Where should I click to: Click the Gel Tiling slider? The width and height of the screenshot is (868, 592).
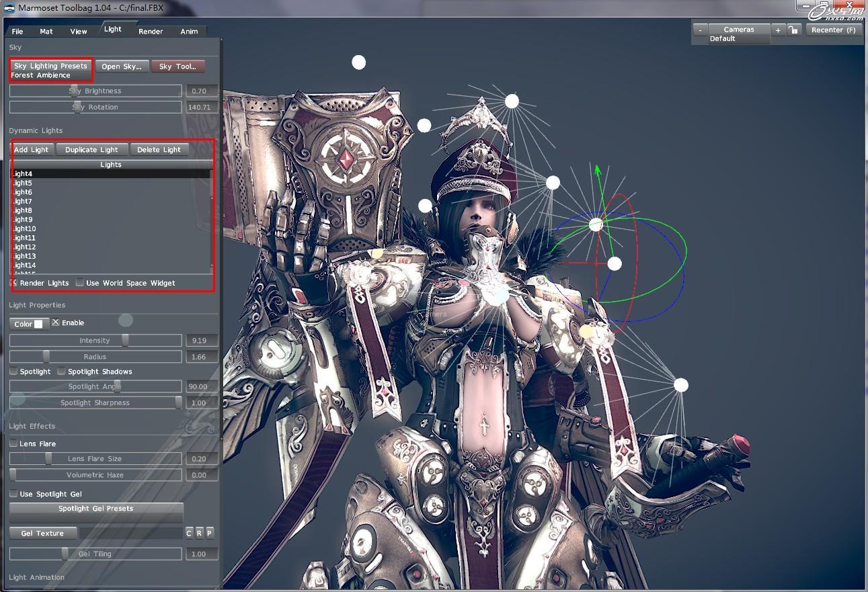tap(95, 554)
